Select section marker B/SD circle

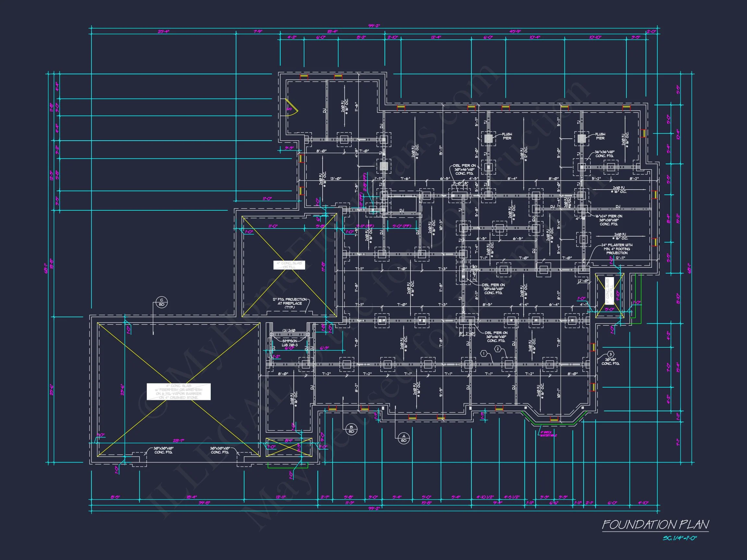pos(351,429)
